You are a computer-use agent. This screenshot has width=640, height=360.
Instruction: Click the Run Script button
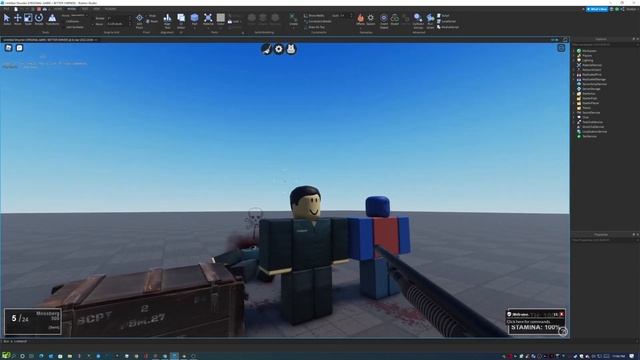pos(430,21)
